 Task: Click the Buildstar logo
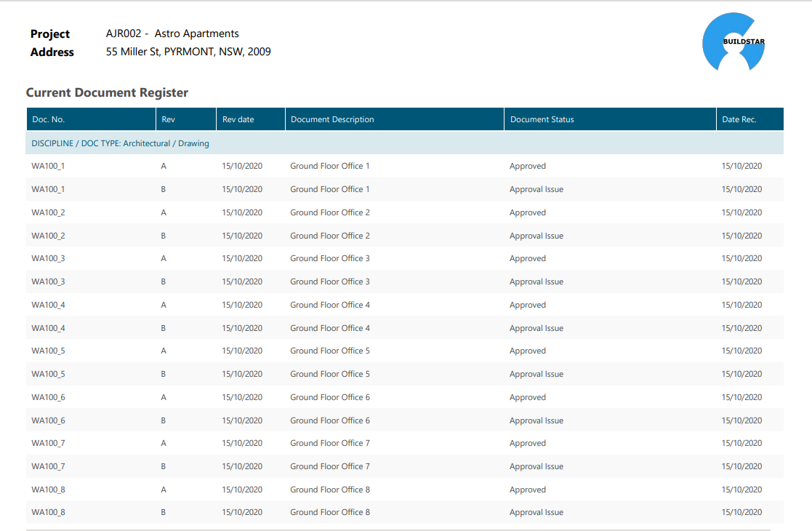(x=733, y=41)
